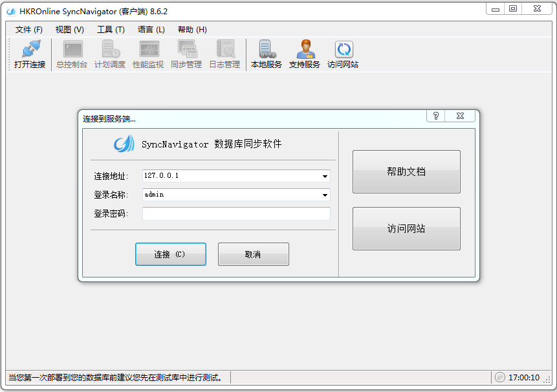Open the 文件 (F) menu
The width and height of the screenshot is (557, 392).
coord(28,30)
